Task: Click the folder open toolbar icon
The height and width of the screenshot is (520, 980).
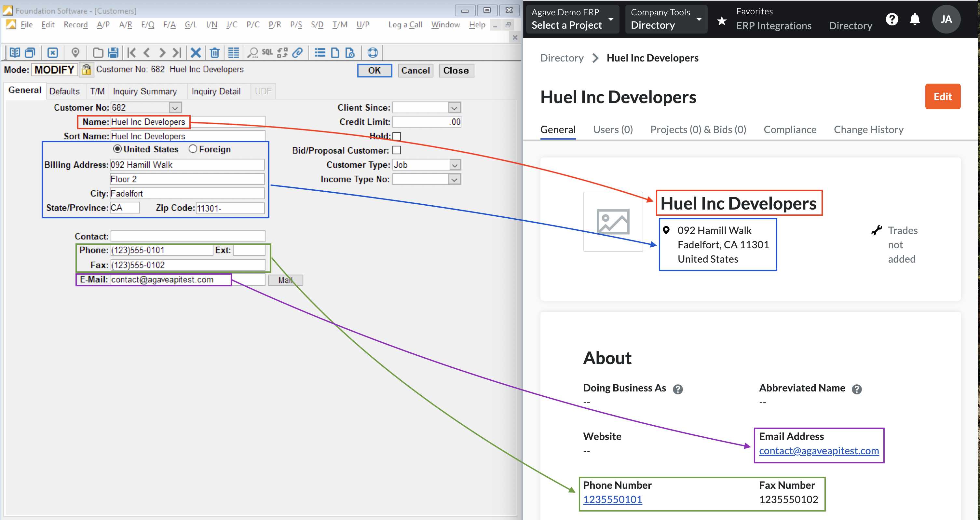Action: 98,52
